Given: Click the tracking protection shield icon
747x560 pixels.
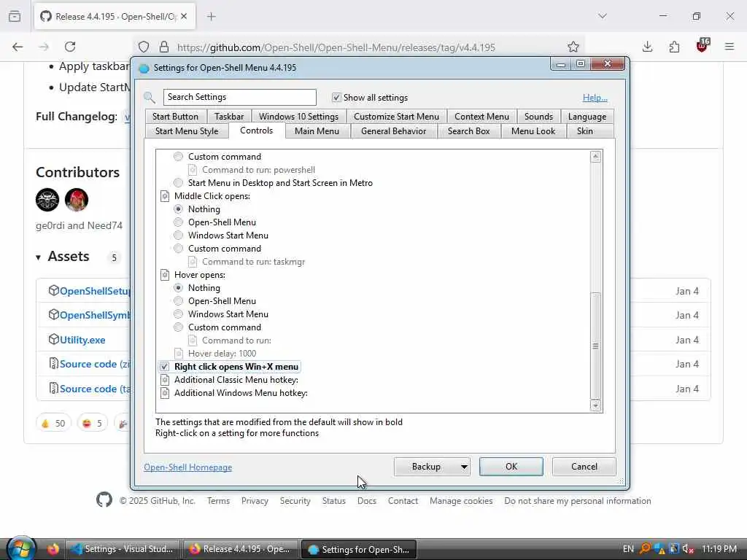Looking at the screenshot, I should 144,47.
